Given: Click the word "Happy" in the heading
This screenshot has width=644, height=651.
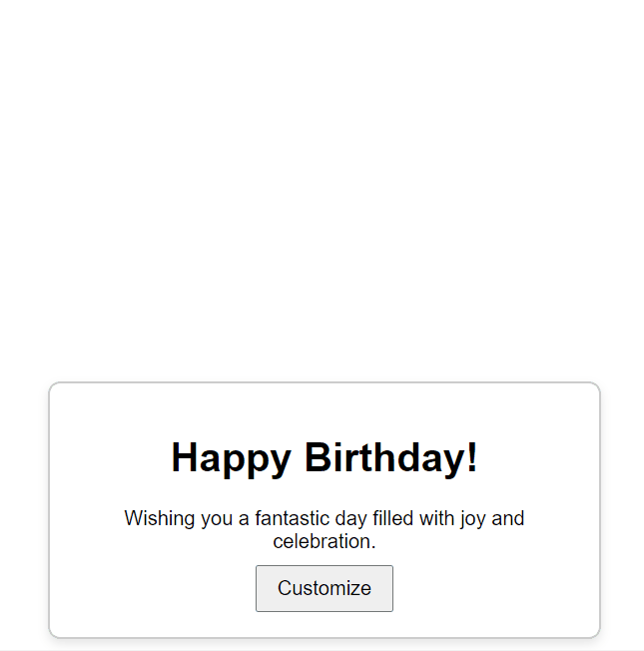Looking at the screenshot, I should (231, 458).
